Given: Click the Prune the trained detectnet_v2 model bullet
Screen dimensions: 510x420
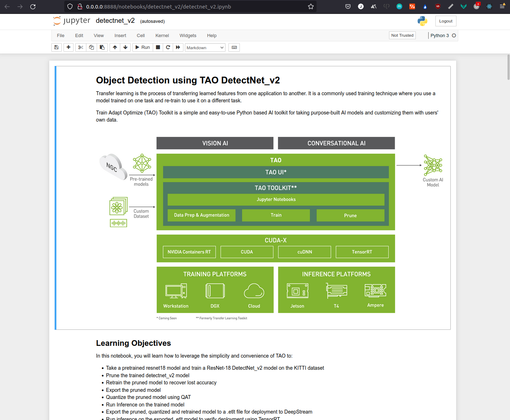Looking at the screenshot, I should point(147,375).
